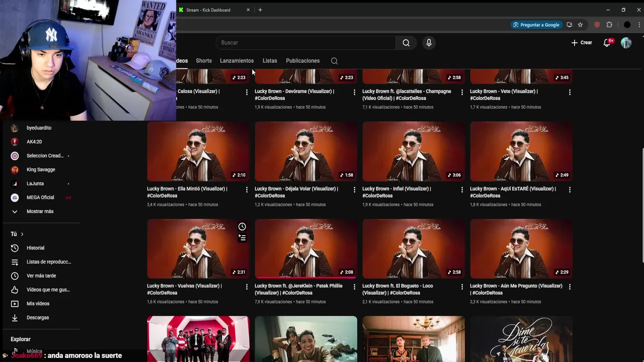Add Vuelvas video to Watch Later
The image size is (644, 362).
click(x=242, y=227)
